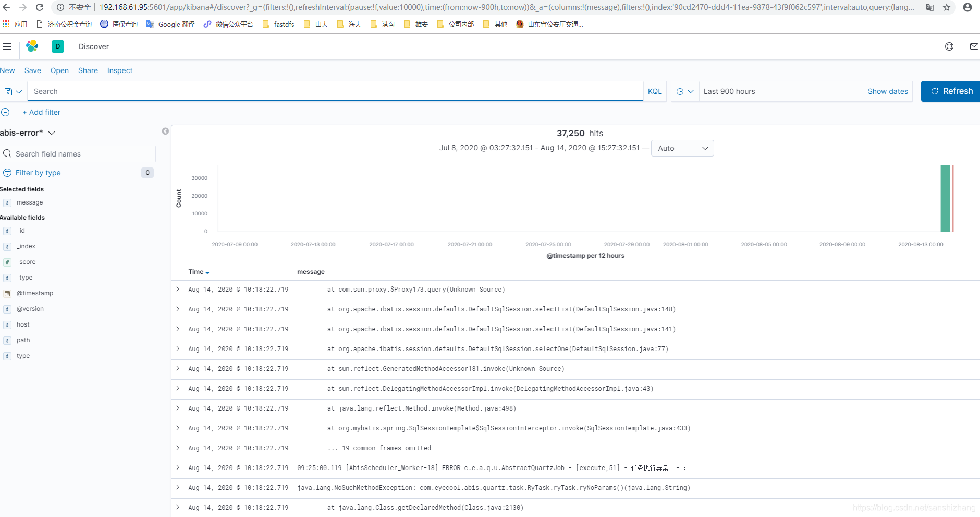
Task: Click the Elastic logo icon
Action: click(x=32, y=46)
